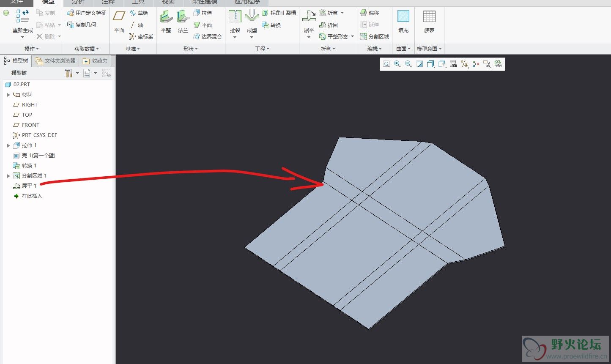The image size is (611, 364).
Task: Select the 边界混合 boundary blend tool
Action: 208,37
